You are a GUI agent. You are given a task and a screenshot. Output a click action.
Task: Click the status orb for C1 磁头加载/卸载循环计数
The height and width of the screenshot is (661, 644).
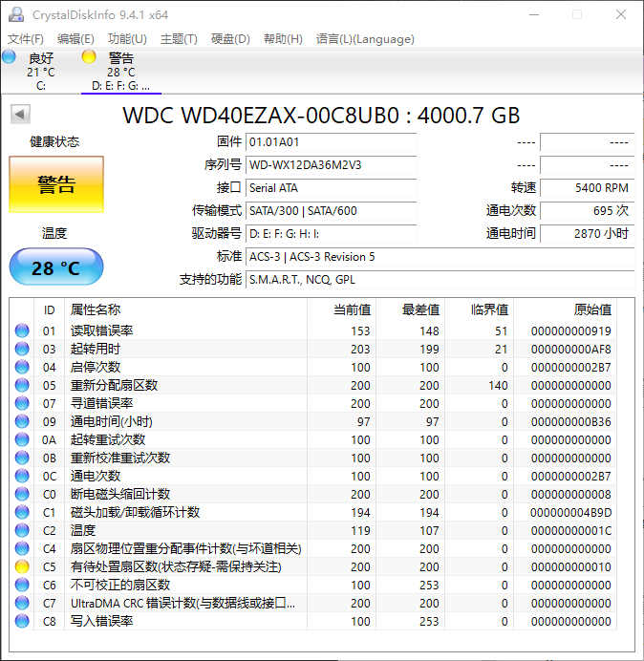pyautogui.click(x=22, y=512)
